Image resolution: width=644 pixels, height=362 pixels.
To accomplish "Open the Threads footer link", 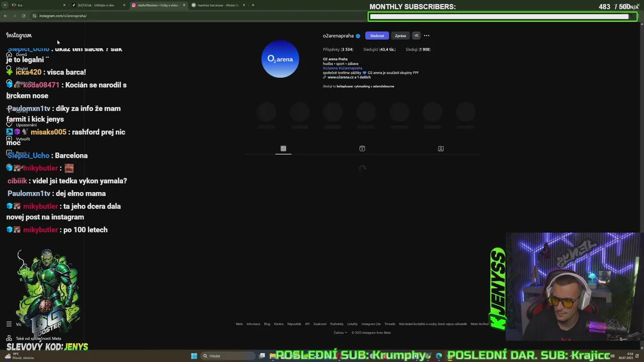I will 390,324.
